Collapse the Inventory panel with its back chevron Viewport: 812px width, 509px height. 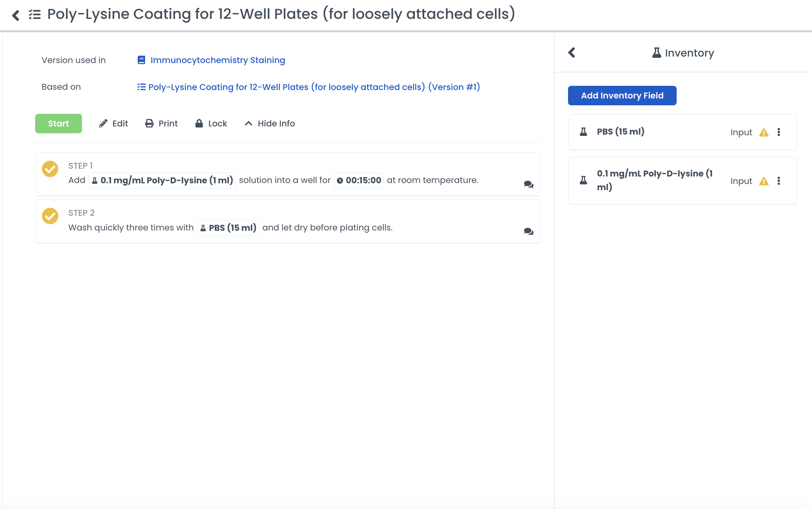point(572,53)
